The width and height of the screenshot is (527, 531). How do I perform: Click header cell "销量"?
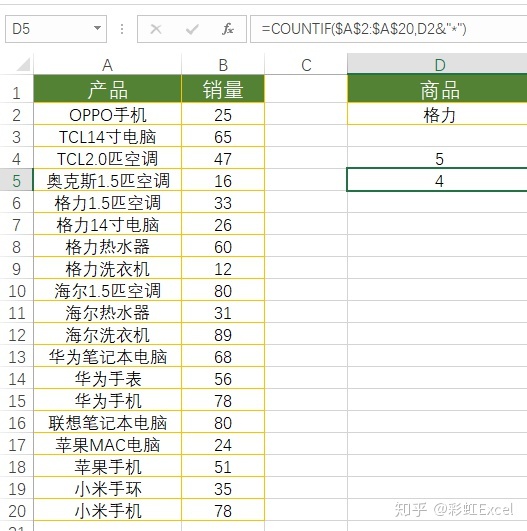(x=223, y=89)
